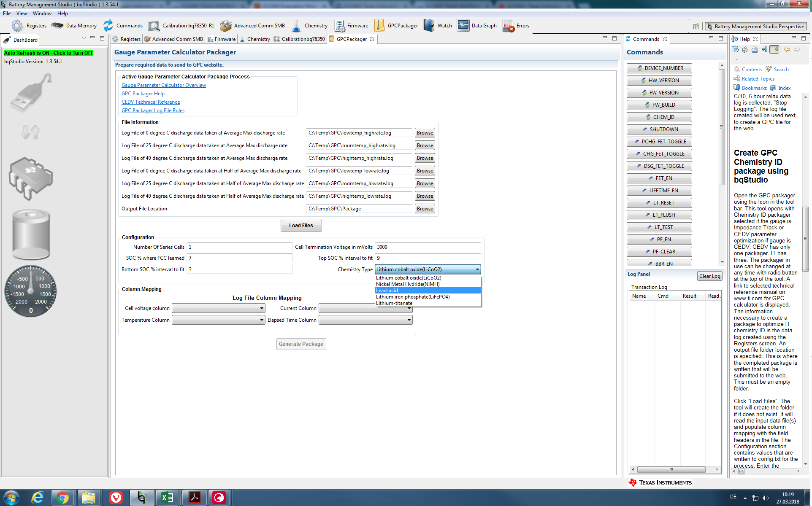Switch to the Calibrationbq78350 tab

(299, 39)
